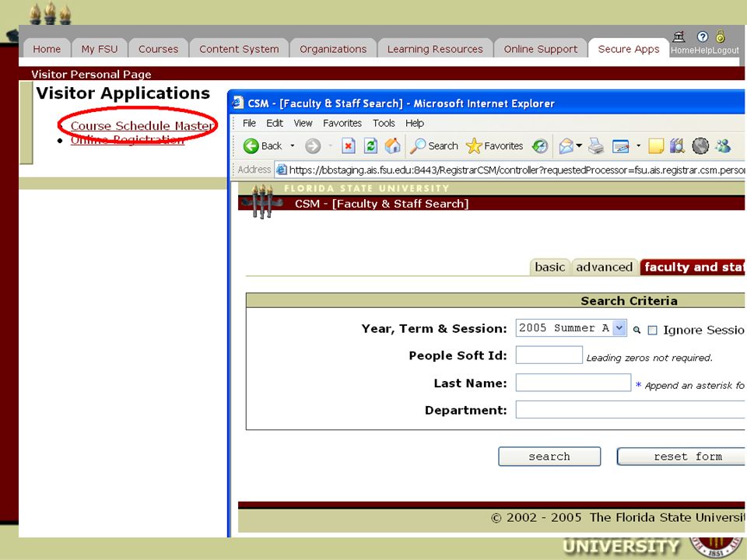Open the Messenger people icon
The width and height of the screenshot is (747, 560).
point(723,145)
